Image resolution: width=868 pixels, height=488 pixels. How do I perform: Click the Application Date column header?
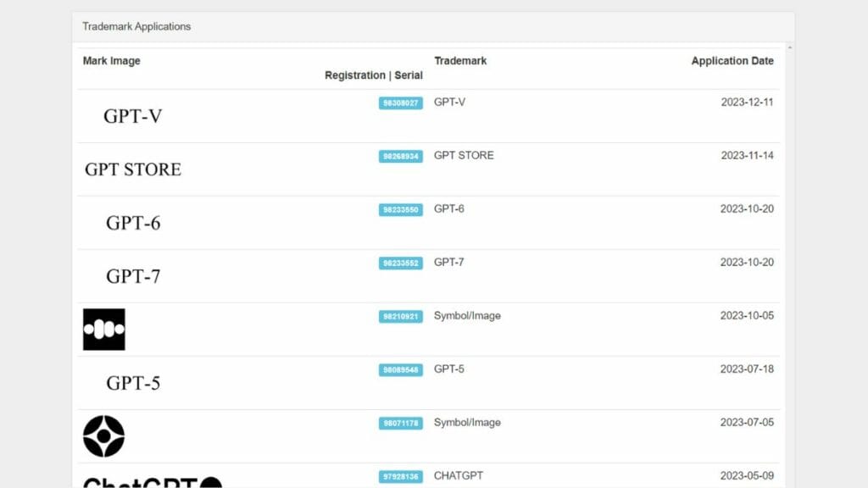pos(732,61)
